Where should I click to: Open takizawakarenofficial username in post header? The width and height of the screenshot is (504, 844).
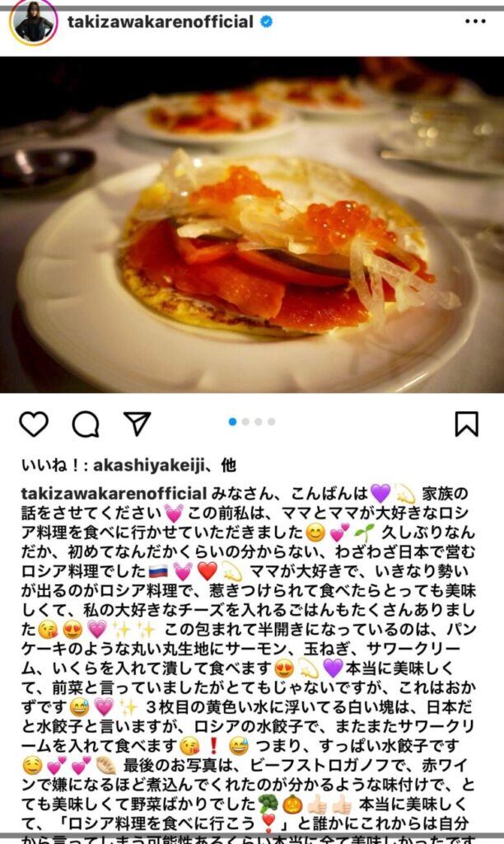[161, 21]
